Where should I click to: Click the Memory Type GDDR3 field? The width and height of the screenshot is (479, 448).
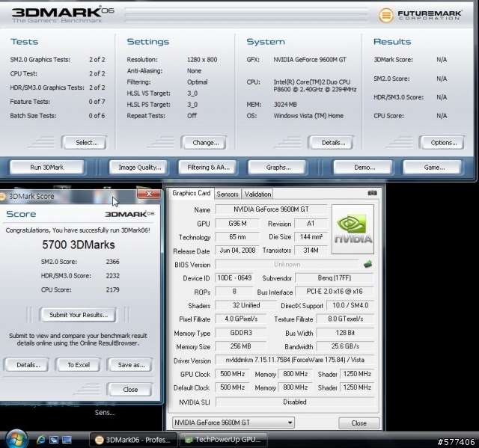[x=241, y=333]
